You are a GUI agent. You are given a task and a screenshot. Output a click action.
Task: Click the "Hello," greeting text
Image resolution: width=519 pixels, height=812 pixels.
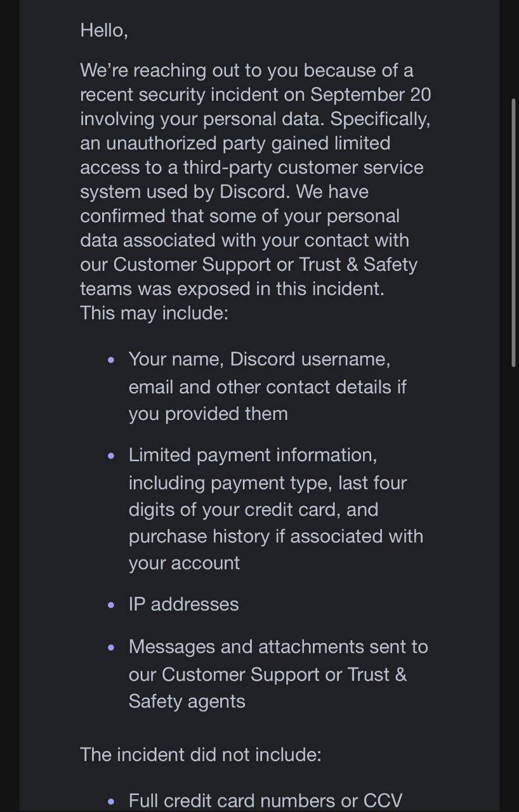click(104, 30)
